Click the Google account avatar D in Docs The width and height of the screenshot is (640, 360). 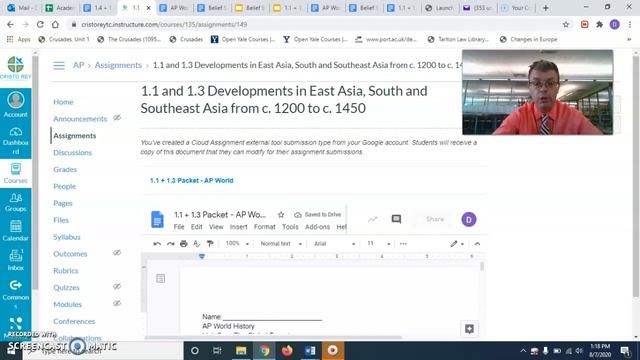[x=469, y=219]
